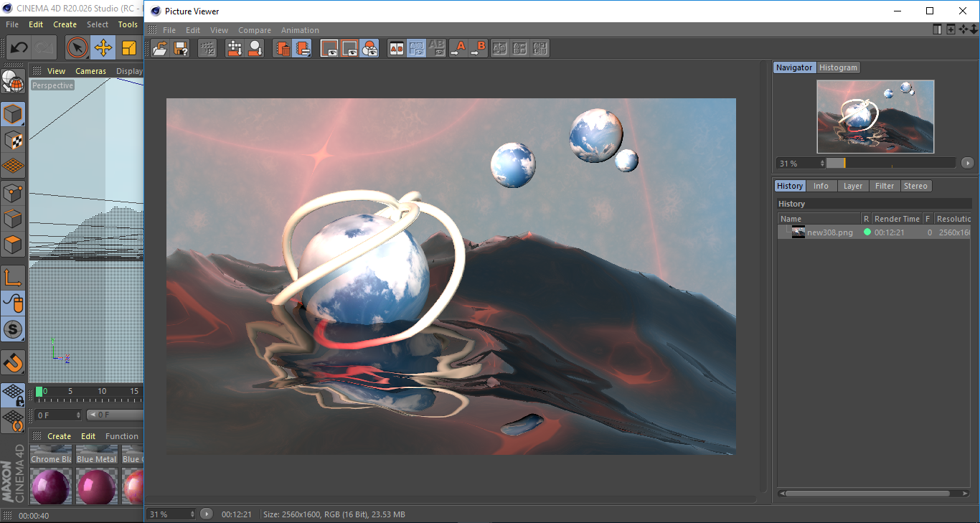The width and height of the screenshot is (980, 523).
Task: Select the Navigator tab
Action: (794, 67)
